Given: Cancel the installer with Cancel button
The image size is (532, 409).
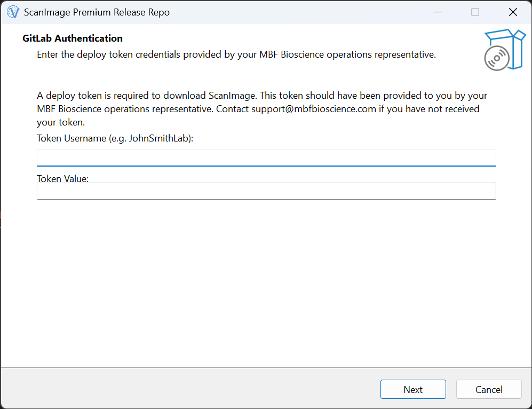Looking at the screenshot, I should pos(489,389).
